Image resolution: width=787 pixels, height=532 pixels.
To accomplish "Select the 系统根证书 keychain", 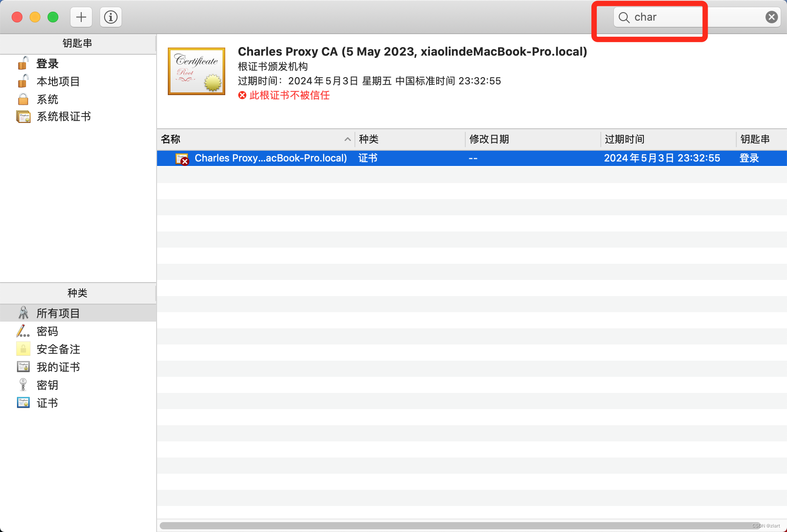I will (x=78, y=117).
